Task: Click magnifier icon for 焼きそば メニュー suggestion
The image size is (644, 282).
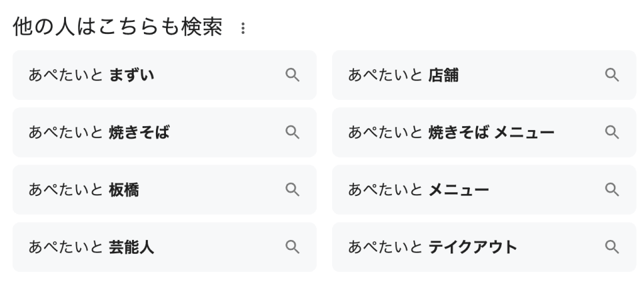Action: (612, 133)
